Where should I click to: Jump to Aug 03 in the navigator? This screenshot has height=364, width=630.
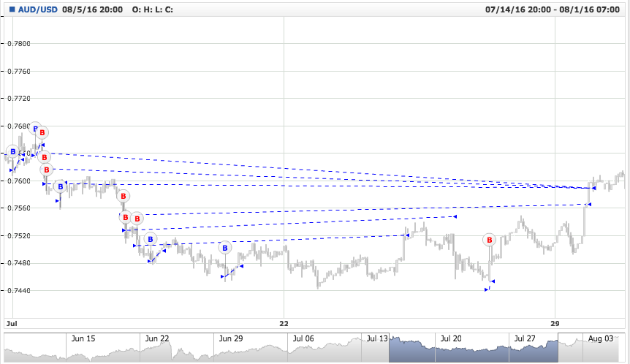(x=601, y=338)
